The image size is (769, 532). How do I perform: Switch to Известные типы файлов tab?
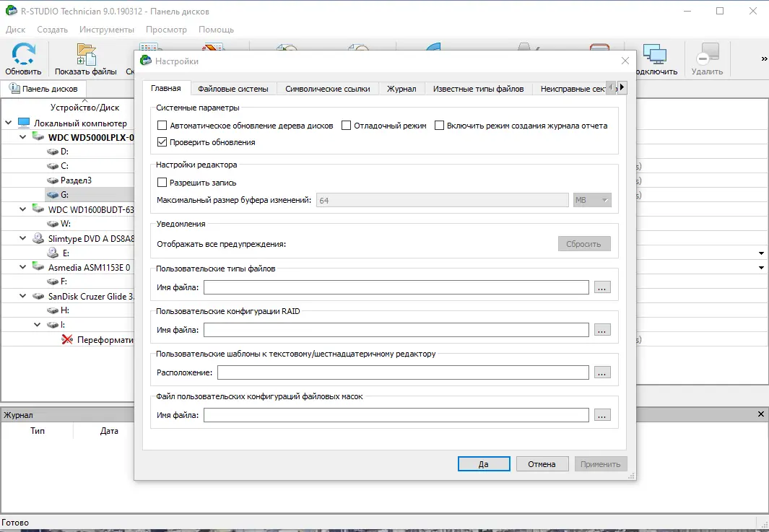[478, 89]
